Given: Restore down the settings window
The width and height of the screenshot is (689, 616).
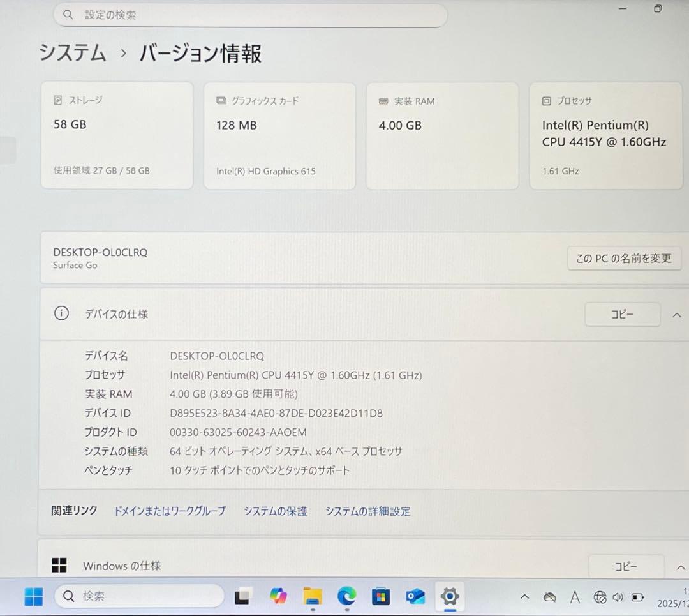Looking at the screenshot, I should click(x=658, y=8).
